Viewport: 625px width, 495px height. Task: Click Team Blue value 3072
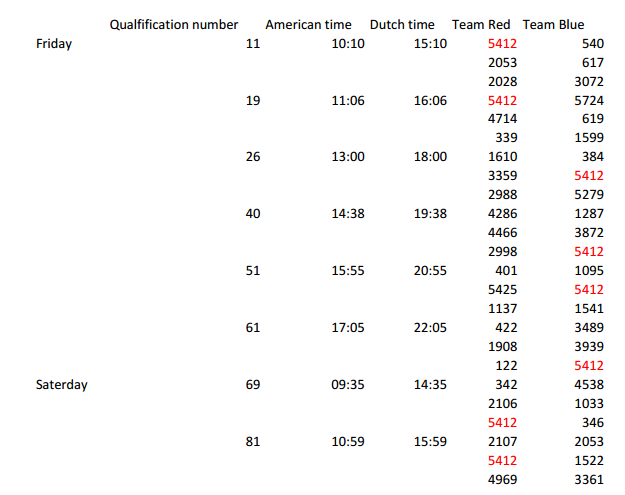tap(589, 82)
